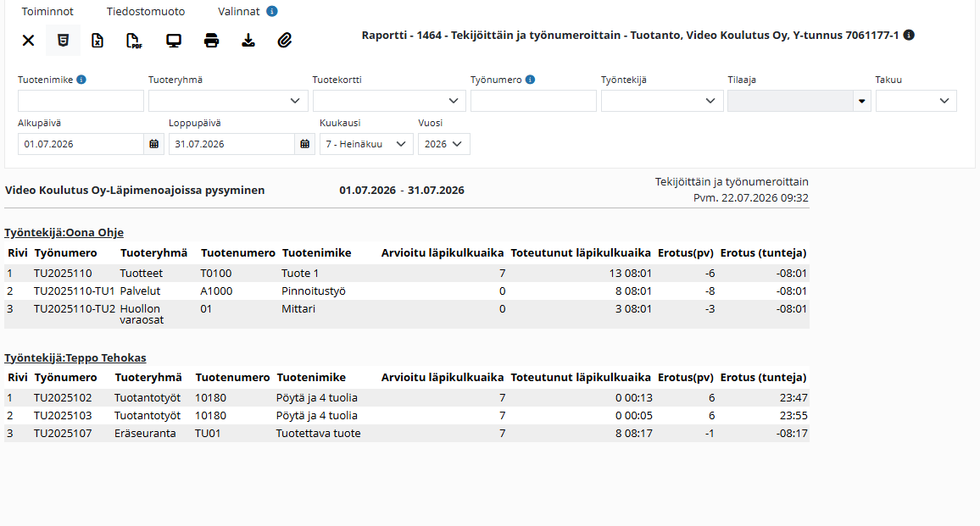
Task: Export report as PDF icon
Action: (134, 41)
